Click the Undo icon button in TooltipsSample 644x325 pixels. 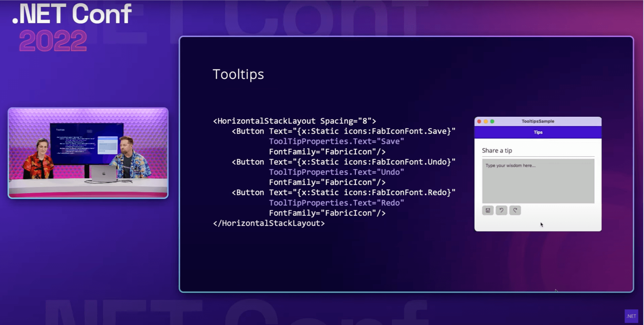tap(501, 210)
